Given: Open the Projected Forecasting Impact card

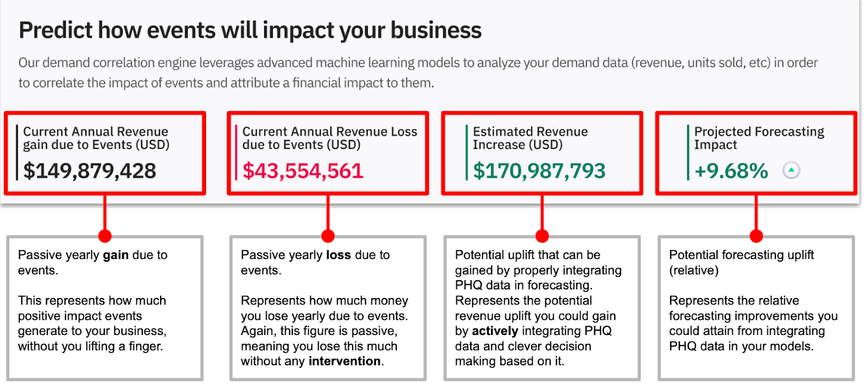Looking at the screenshot, I should click(756, 153).
